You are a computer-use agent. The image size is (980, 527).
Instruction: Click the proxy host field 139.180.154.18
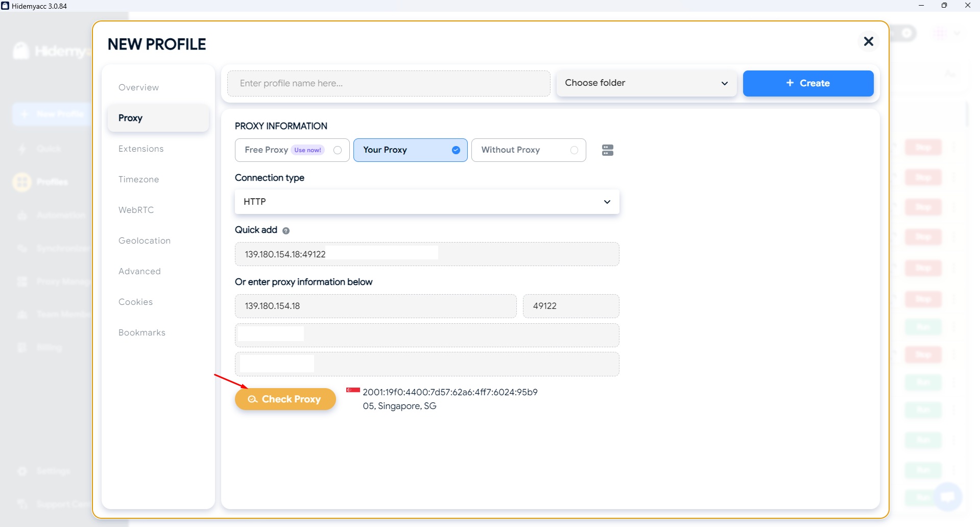point(375,306)
